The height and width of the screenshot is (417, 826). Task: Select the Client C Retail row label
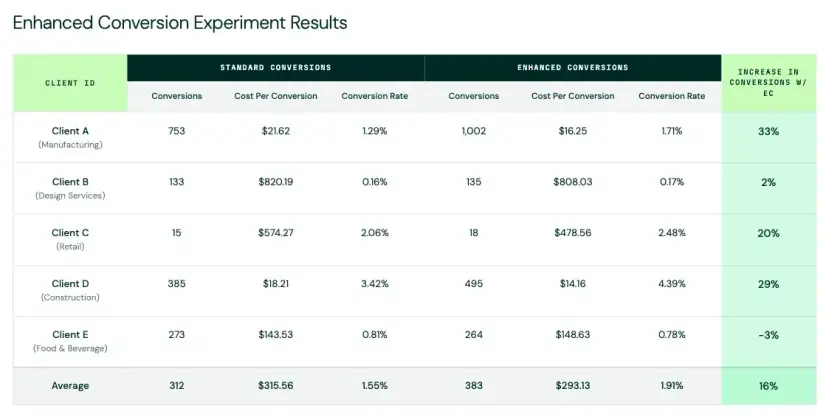[70, 239]
